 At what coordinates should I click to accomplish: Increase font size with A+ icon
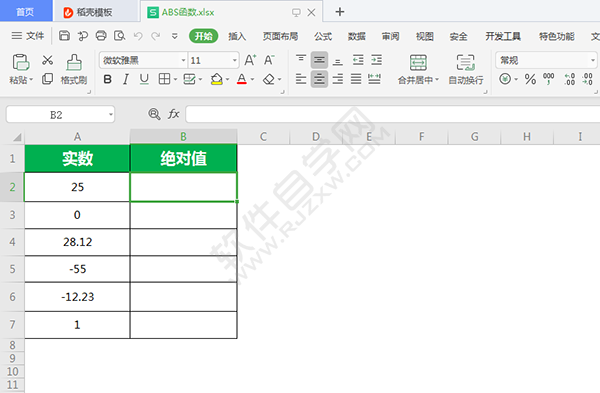[x=250, y=60]
